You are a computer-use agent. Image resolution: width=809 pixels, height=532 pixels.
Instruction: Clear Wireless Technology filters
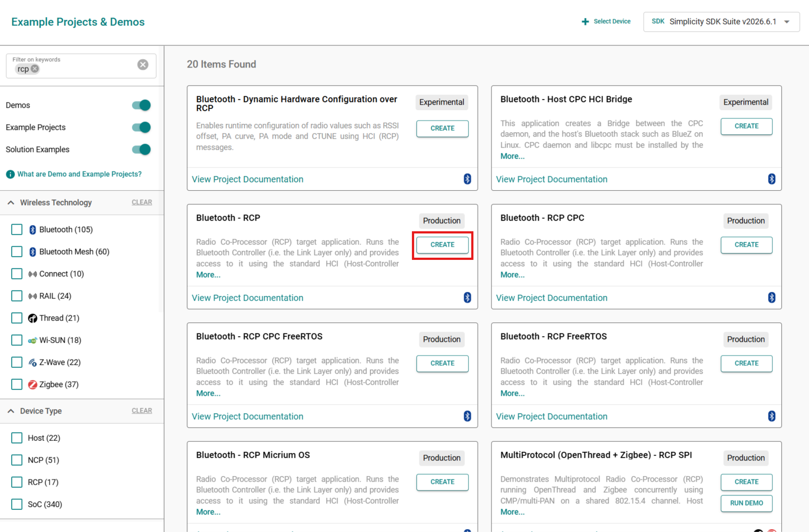(x=142, y=202)
